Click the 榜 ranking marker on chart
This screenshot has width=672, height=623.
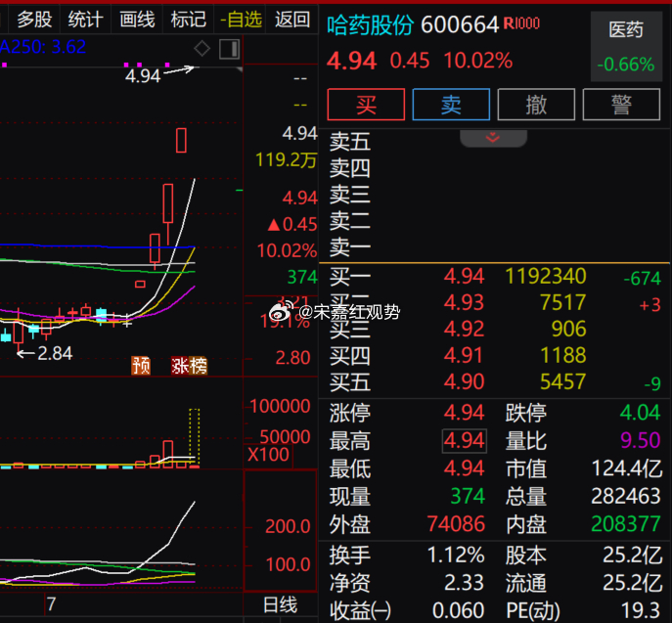pyautogui.click(x=198, y=366)
